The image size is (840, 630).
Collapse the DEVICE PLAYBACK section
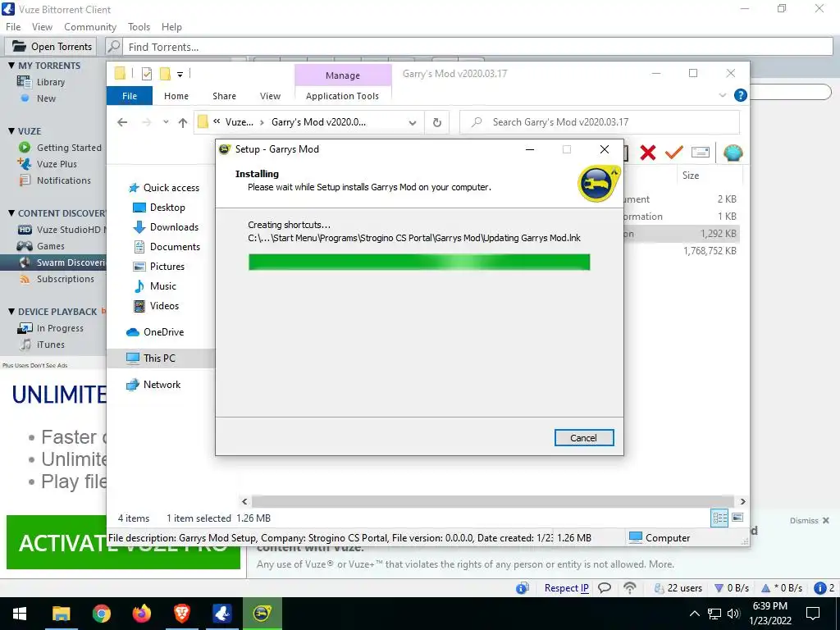[x=11, y=312]
